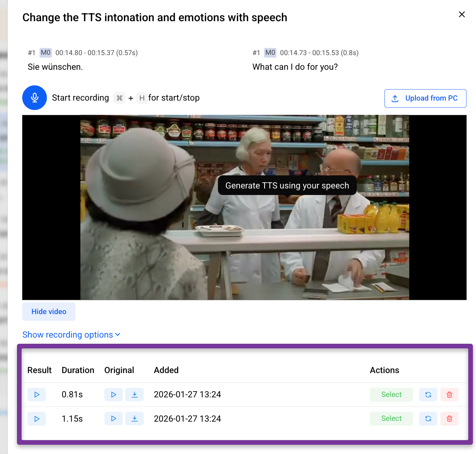Click Upload from PC button

425,98
